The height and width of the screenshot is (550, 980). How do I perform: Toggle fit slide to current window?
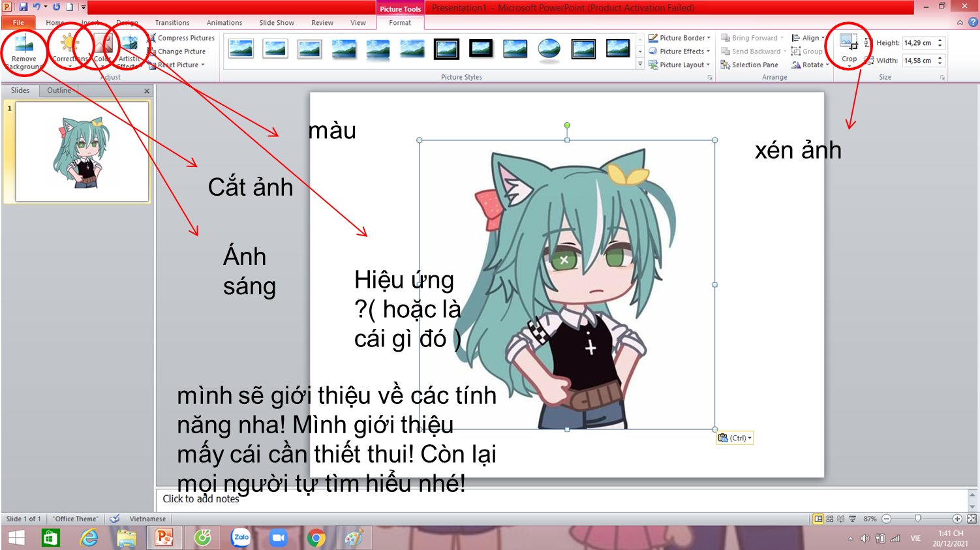coord(972,519)
